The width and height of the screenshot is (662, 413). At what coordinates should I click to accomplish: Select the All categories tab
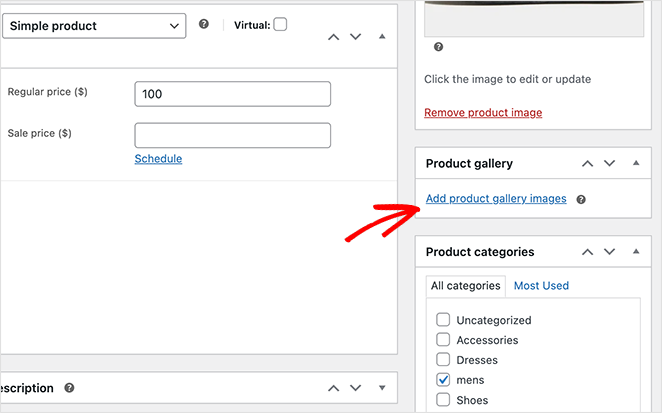click(465, 286)
